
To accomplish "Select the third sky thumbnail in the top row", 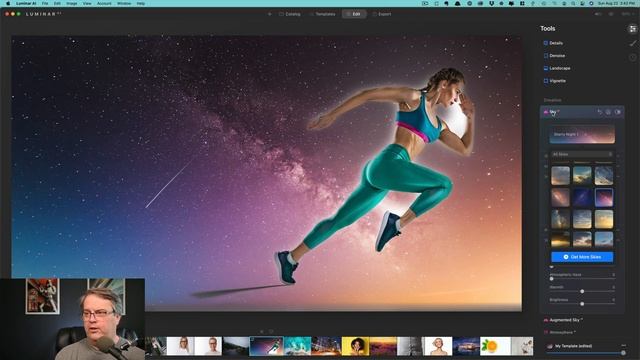I will coord(604,176).
